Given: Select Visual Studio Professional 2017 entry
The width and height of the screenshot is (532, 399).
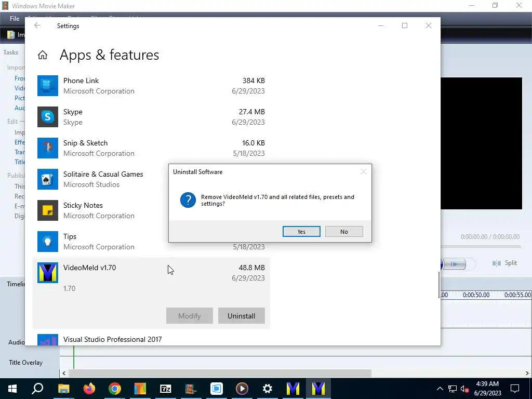Looking at the screenshot, I should pyautogui.click(x=151, y=340).
